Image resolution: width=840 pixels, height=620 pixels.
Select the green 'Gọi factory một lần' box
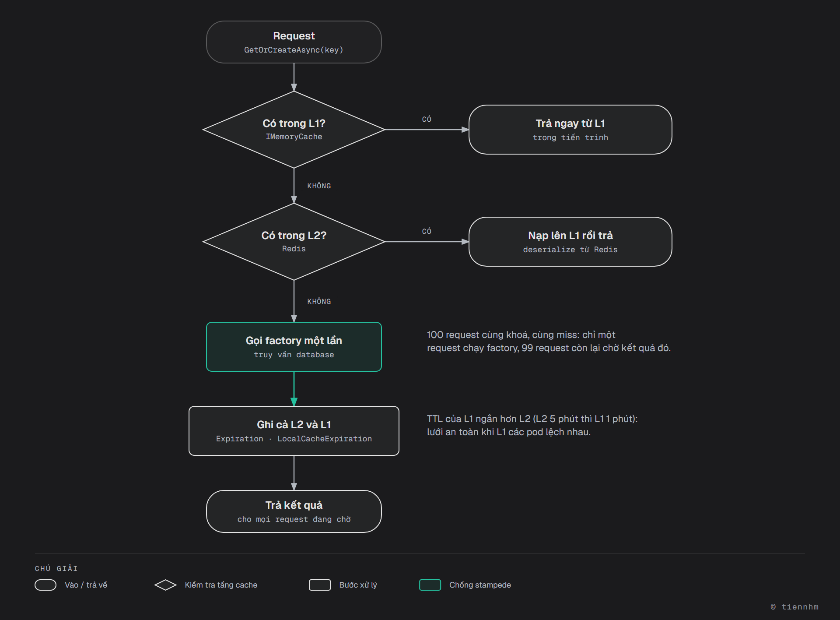click(x=294, y=347)
